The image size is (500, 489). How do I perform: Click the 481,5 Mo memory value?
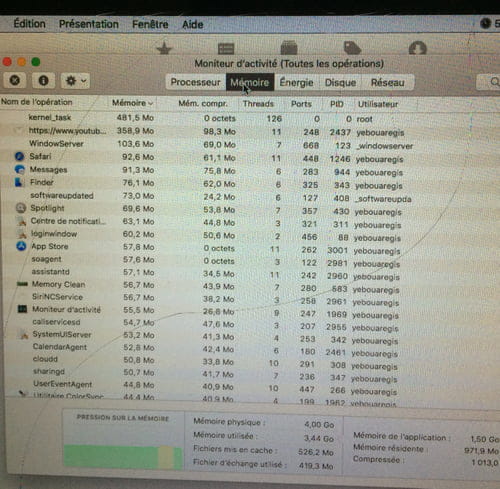(x=135, y=118)
